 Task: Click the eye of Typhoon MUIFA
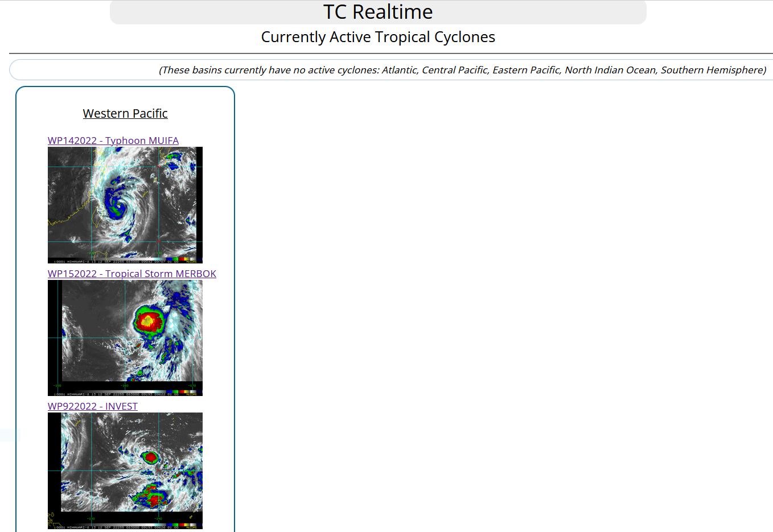coord(119,204)
